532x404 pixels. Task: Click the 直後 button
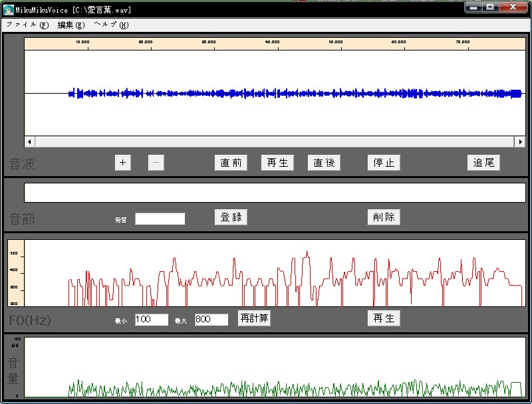324,163
